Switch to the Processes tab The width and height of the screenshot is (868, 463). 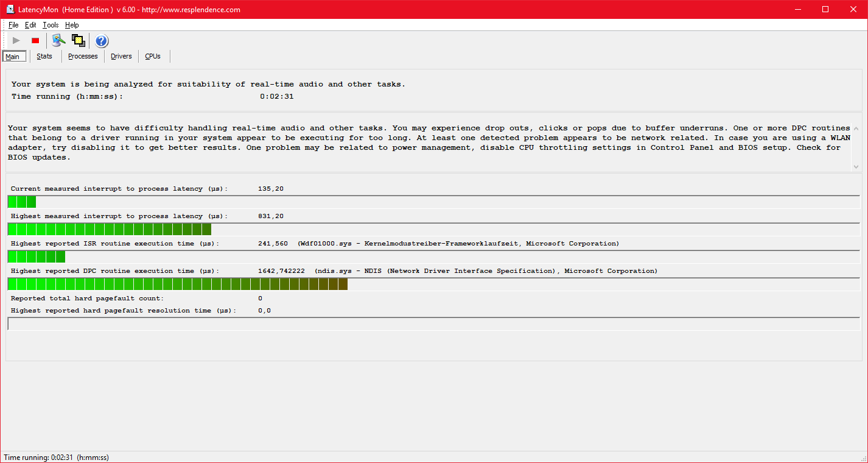click(x=83, y=56)
